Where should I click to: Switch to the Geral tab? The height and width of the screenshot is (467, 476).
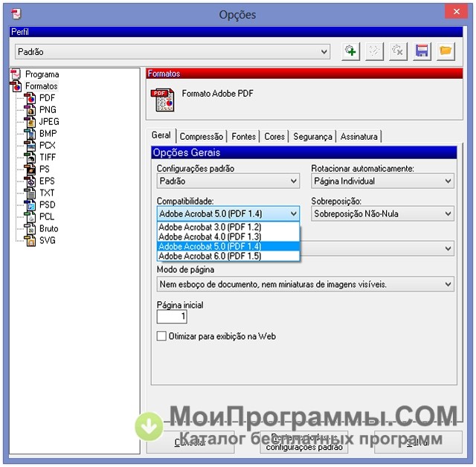pos(161,135)
